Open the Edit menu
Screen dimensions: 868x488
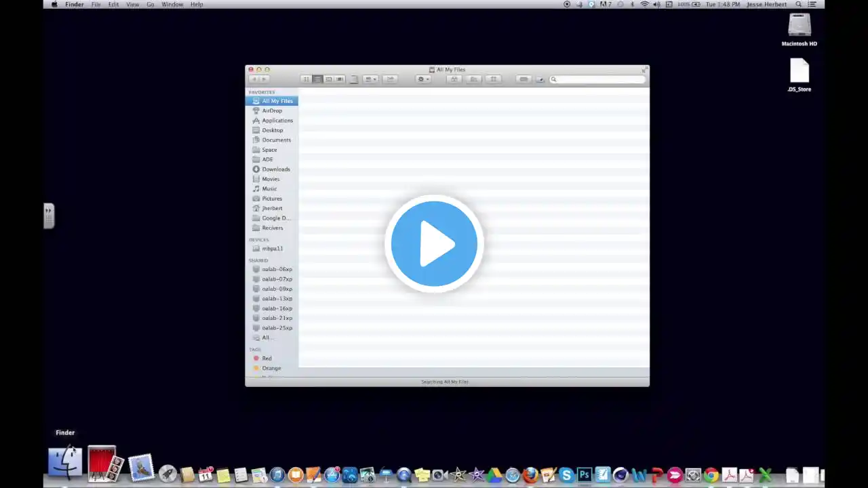(x=113, y=5)
